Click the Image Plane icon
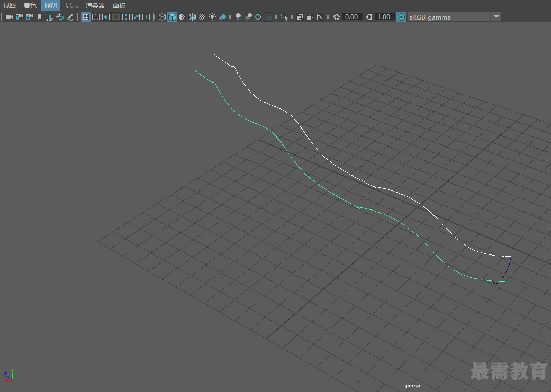 click(x=50, y=17)
